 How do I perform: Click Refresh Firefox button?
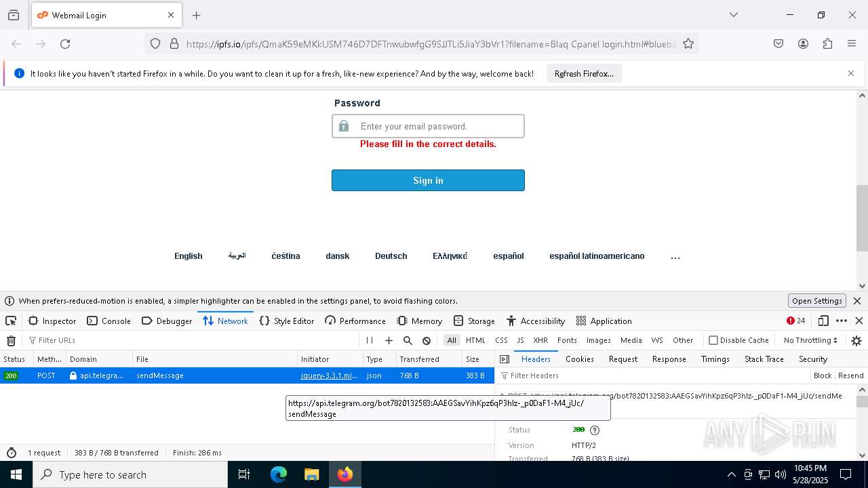(584, 74)
